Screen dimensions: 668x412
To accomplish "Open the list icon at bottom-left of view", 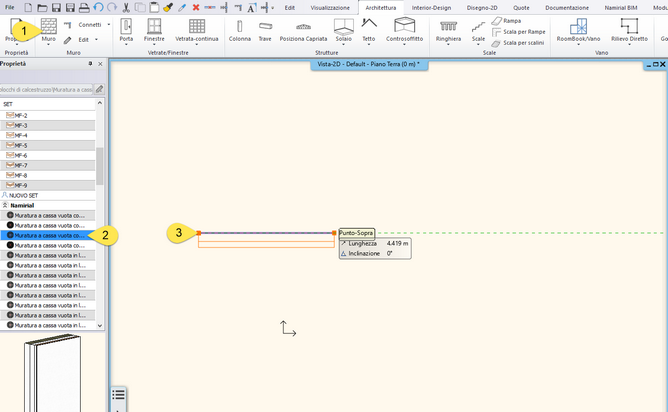I will coord(118,395).
